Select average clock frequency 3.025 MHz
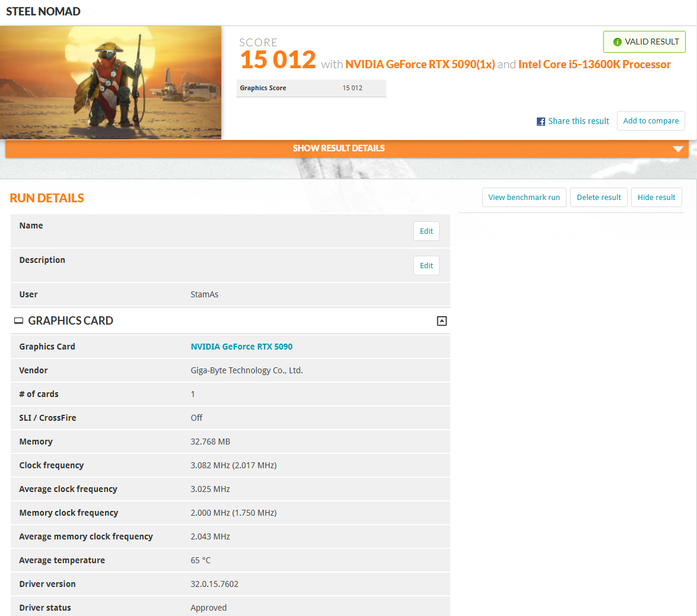This screenshot has height=616, width=697. (210, 489)
